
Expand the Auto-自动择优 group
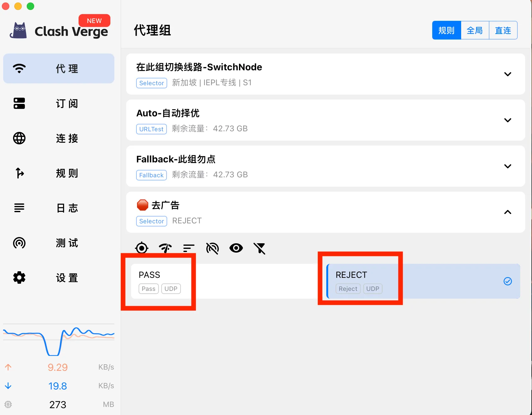tap(507, 120)
